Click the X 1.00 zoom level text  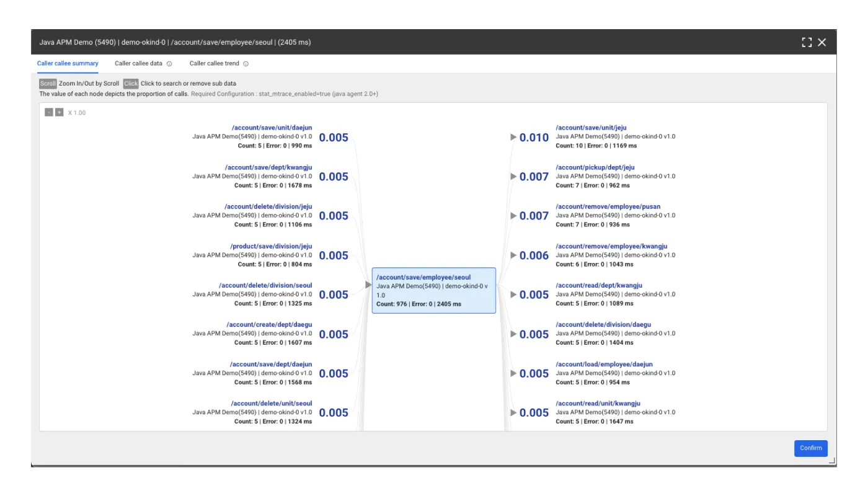pos(77,113)
